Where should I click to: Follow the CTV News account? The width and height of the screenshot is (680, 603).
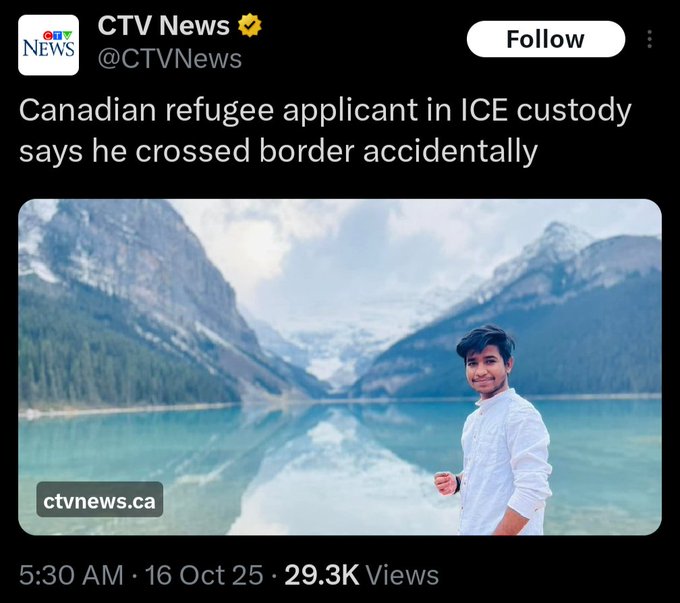546,39
